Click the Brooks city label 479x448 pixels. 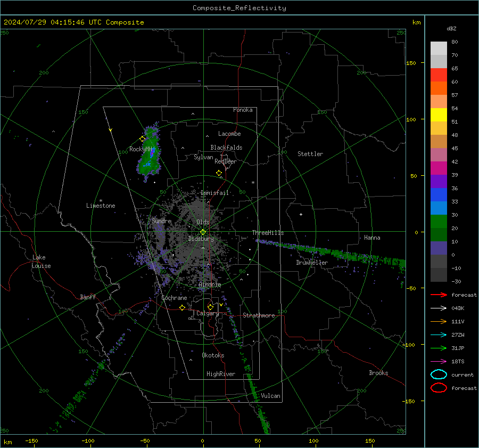pos(378,373)
